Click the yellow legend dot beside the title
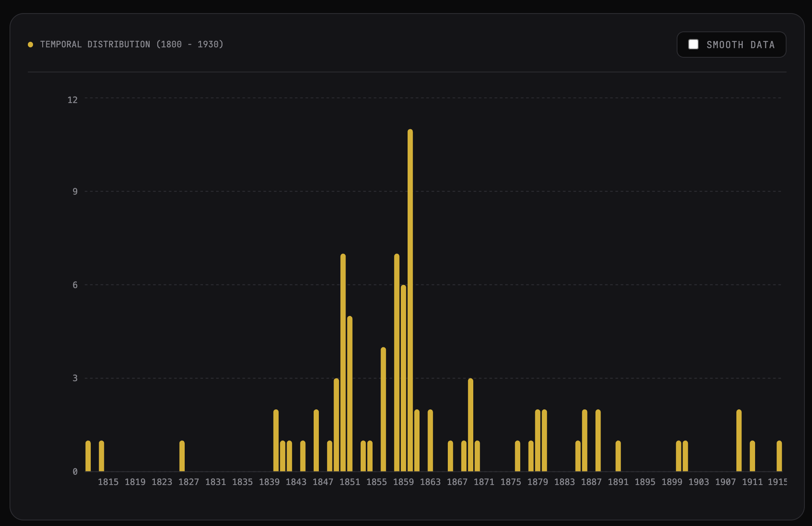This screenshot has width=812, height=526. pyautogui.click(x=30, y=45)
